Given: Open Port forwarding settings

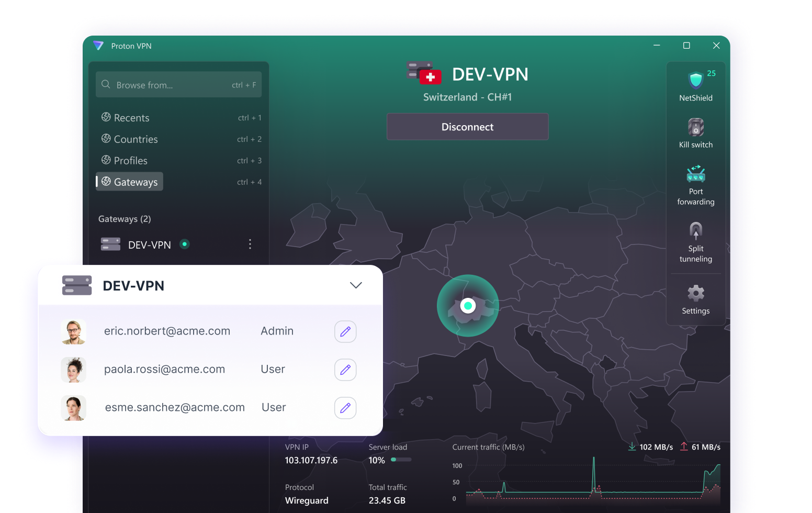Looking at the screenshot, I should pos(695,174).
